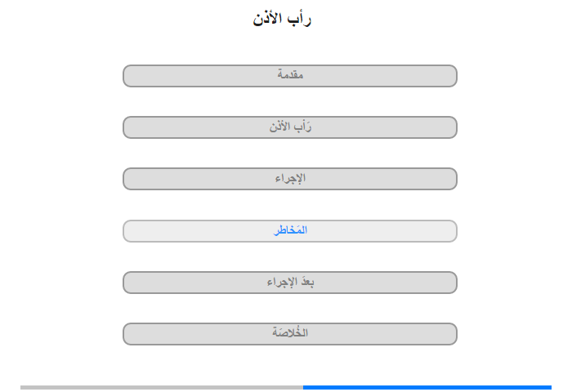Open the الخُلاصَة section

point(289,334)
